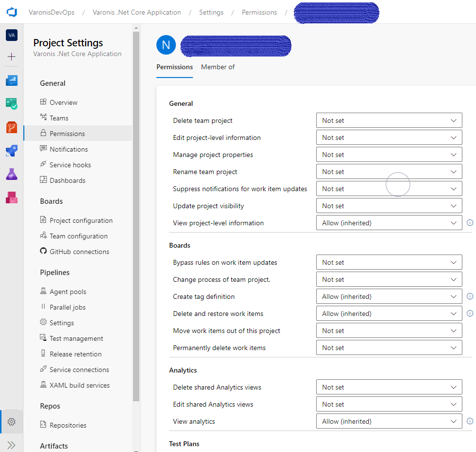
Task: Open the Azure DevOps home logo
Action: point(12,12)
